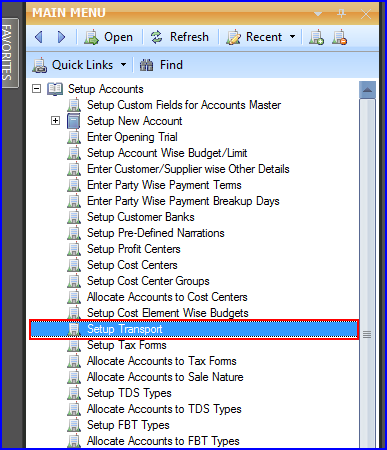This screenshot has width=387, height=450.
Task: Click the icon beside Setup Profit Centers
Action: (74, 249)
